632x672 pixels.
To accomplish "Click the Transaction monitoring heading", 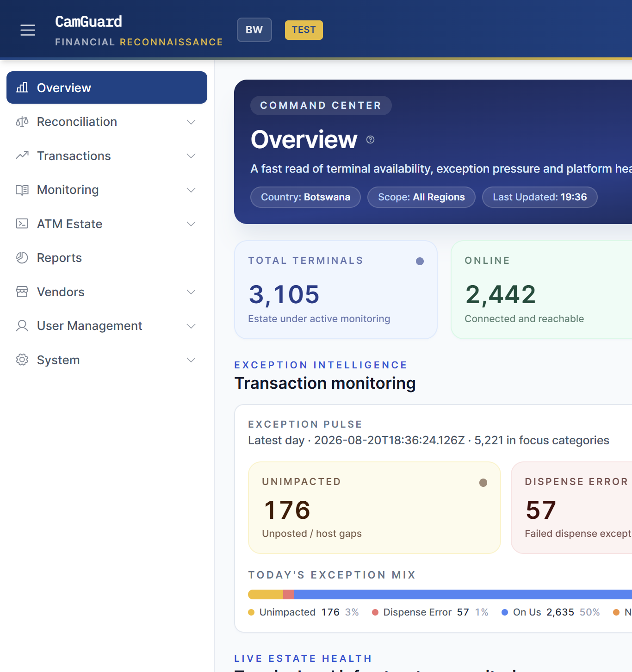I will (325, 383).
